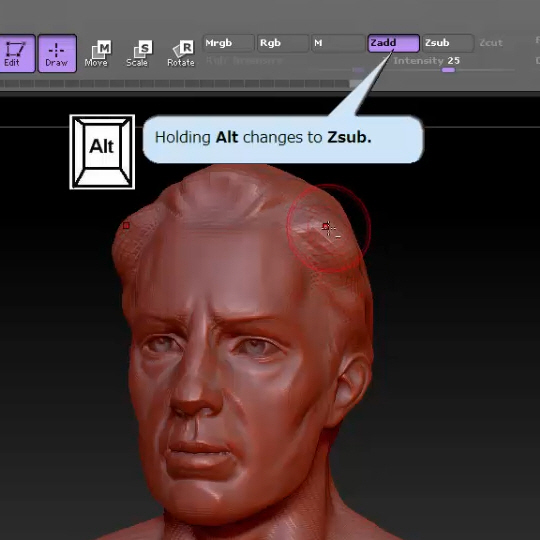Enable the M material toggle
This screenshot has height=540, width=540.
click(x=338, y=43)
